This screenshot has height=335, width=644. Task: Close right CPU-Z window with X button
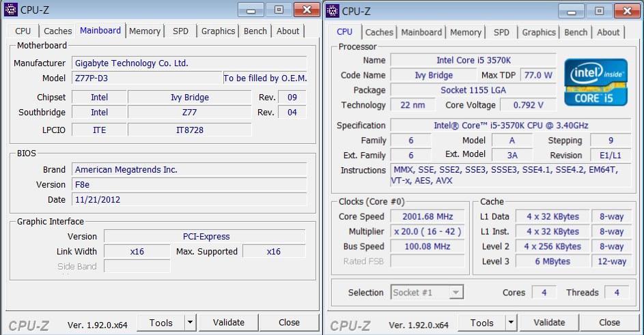click(x=627, y=11)
